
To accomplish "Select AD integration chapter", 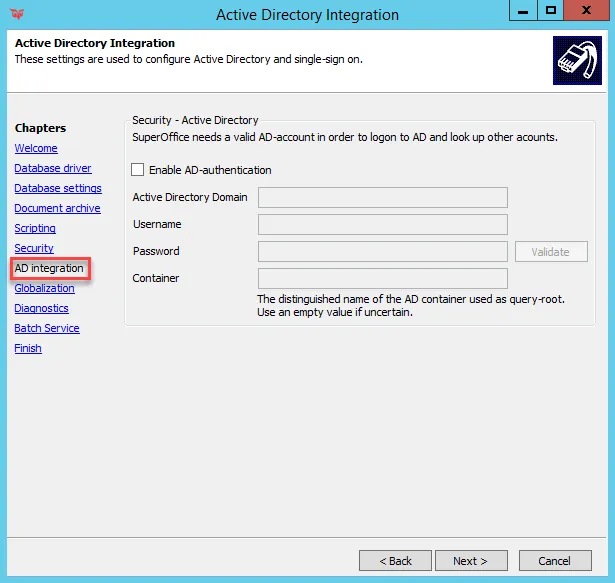I will click(49, 268).
